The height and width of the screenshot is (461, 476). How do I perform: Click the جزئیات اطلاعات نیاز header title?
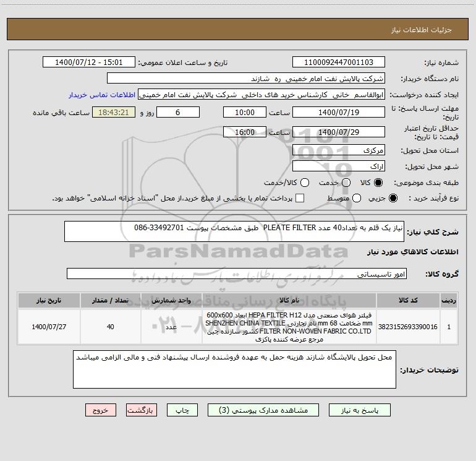coord(422,30)
